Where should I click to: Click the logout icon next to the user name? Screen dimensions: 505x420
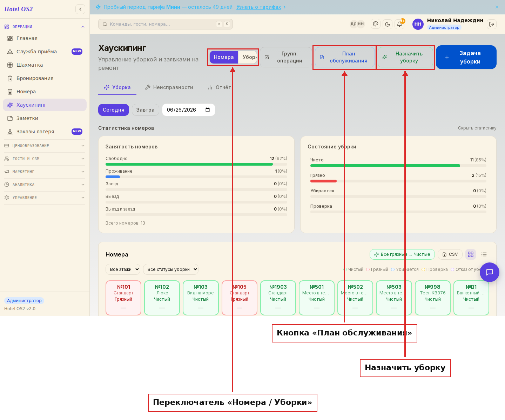(x=492, y=24)
